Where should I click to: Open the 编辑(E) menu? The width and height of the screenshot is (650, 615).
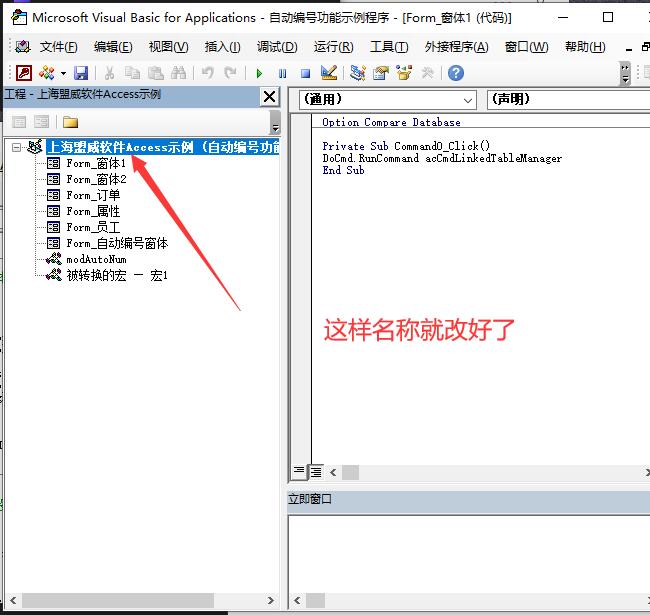[x=113, y=47]
